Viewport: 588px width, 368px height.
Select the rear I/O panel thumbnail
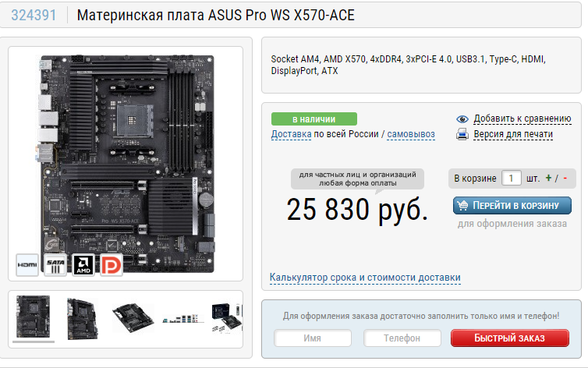point(183,320)
